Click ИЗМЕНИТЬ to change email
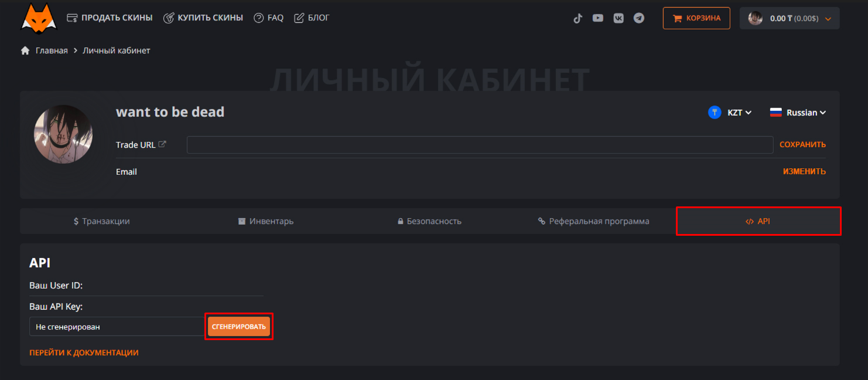 [804, 171]
